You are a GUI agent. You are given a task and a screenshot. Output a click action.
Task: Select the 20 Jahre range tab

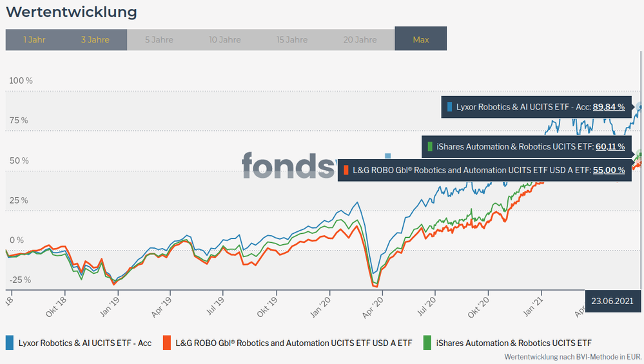[x=360, y=39]
